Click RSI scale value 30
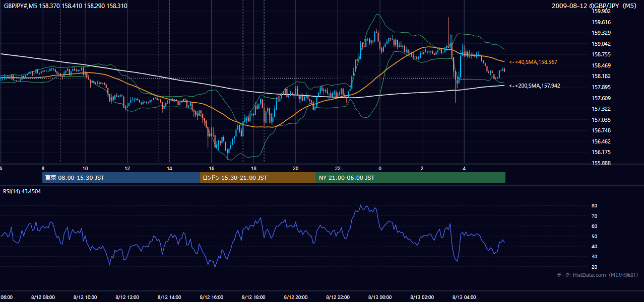The height and width of the screenshot is (302, 644). pyautogui.click(x=594, y=257)
